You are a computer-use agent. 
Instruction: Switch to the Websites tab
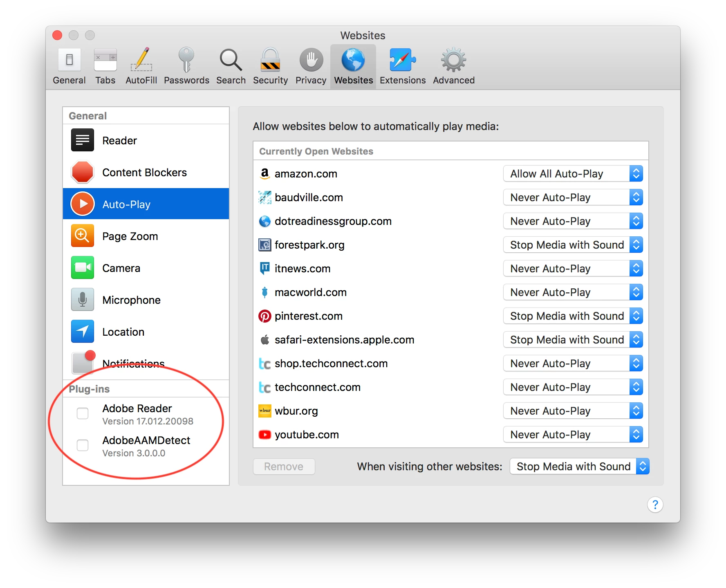pyautogui.click(x=353, y=66)
